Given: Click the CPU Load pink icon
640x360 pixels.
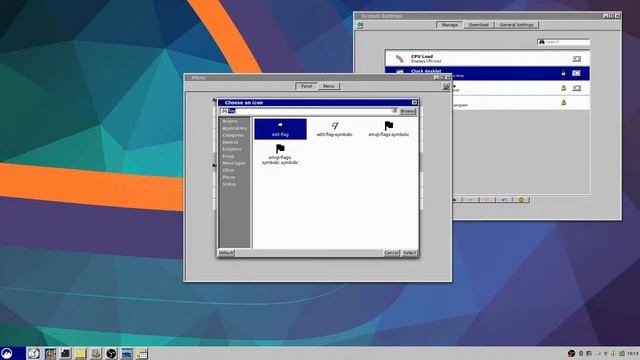Looking at the screenshot, I should click(x=399, y=59).
